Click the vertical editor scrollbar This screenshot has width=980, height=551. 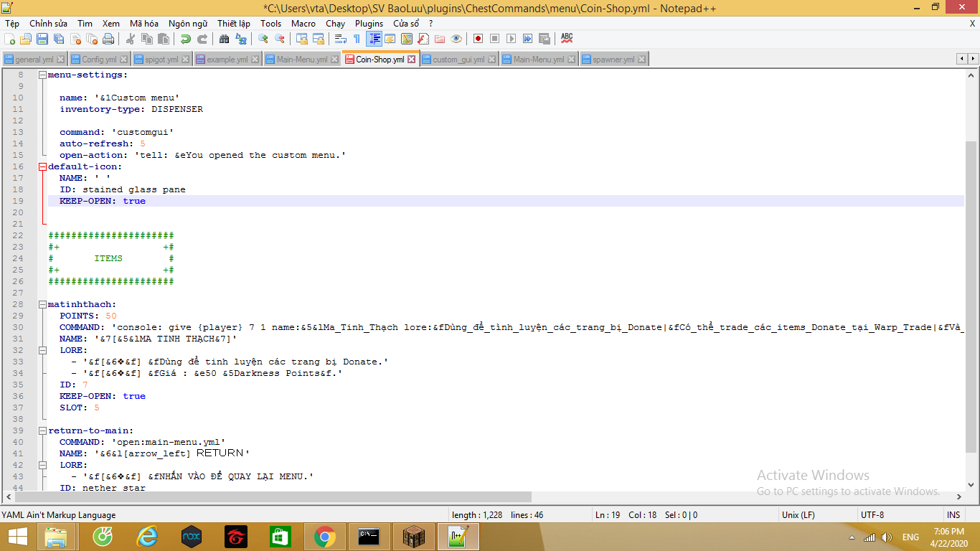[971, 298]
